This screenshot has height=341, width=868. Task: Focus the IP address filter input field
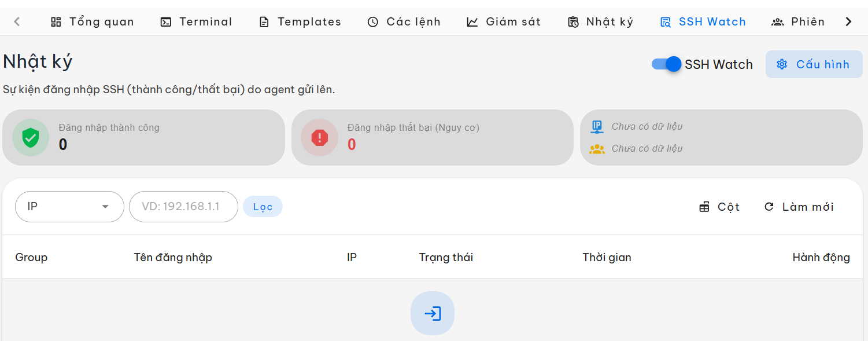point(183,207)
